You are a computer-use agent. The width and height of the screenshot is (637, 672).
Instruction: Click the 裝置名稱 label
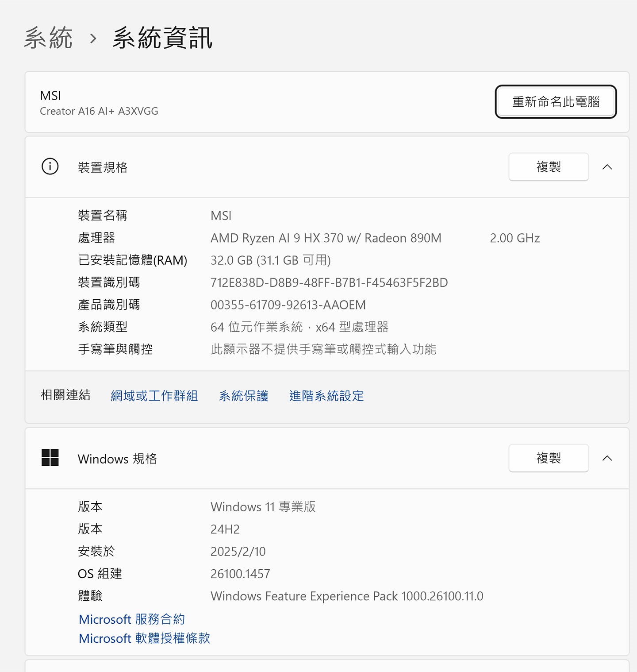tap(103, 216)
